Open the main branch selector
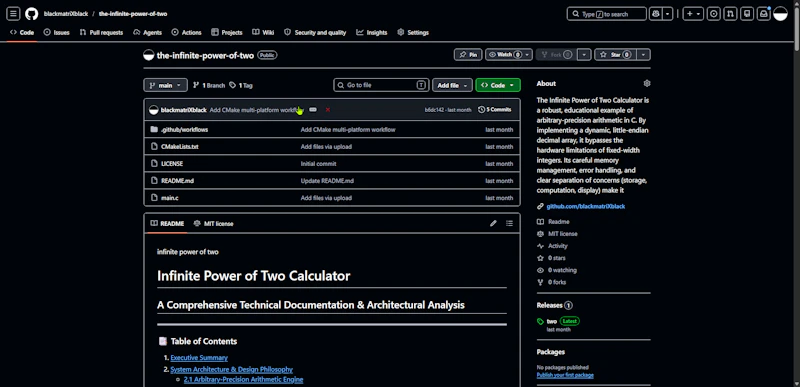The height and width of the screenshot is (387, 800). (x=165, y=85)
